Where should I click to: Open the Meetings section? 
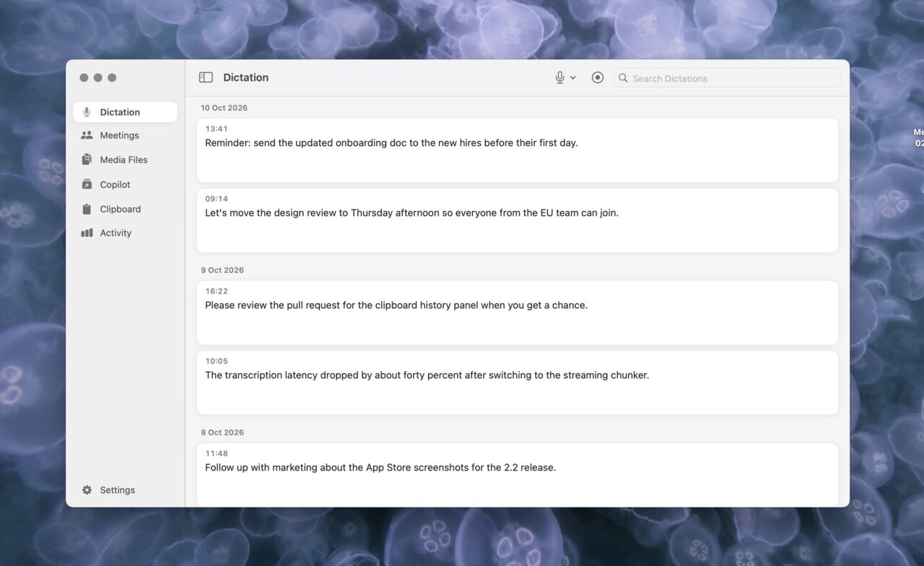tap(125, 135)
